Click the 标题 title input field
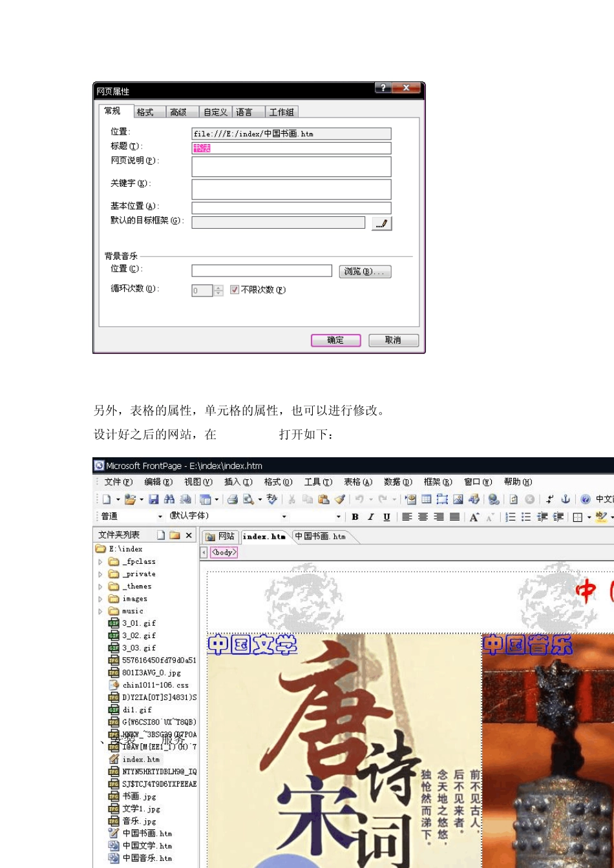 (291, 149)
